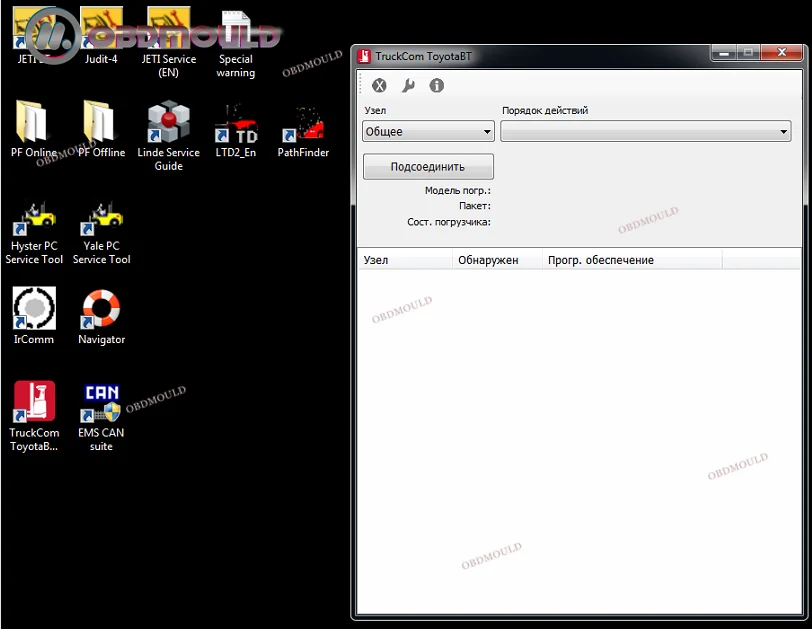812x629 pixels.
Task: Select the Hyster PC Service Tool icon
Action: coord(35,216)
